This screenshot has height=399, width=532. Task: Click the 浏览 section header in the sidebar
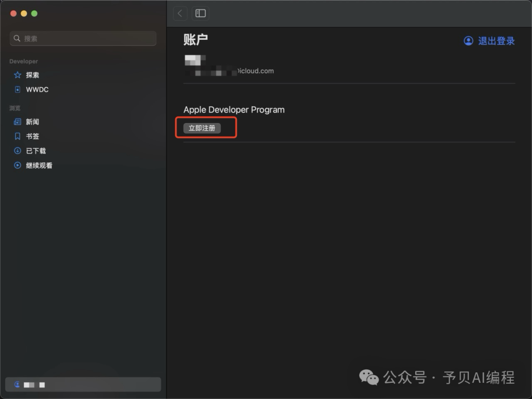click(x=15, y=108)
